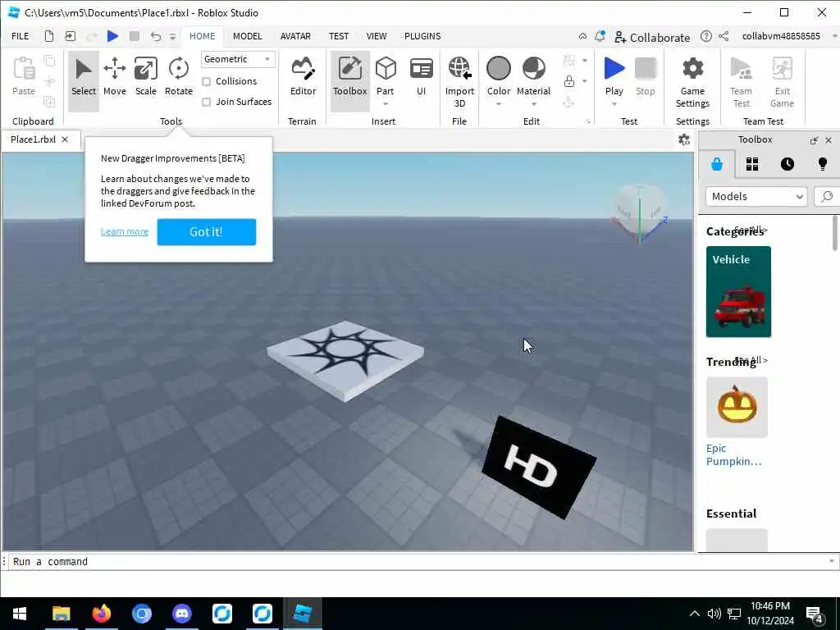Image resolution: width=840 pixels, height=630 pixels.
Task: Expand the quick access customize arrow
Action: pos(172,36)
